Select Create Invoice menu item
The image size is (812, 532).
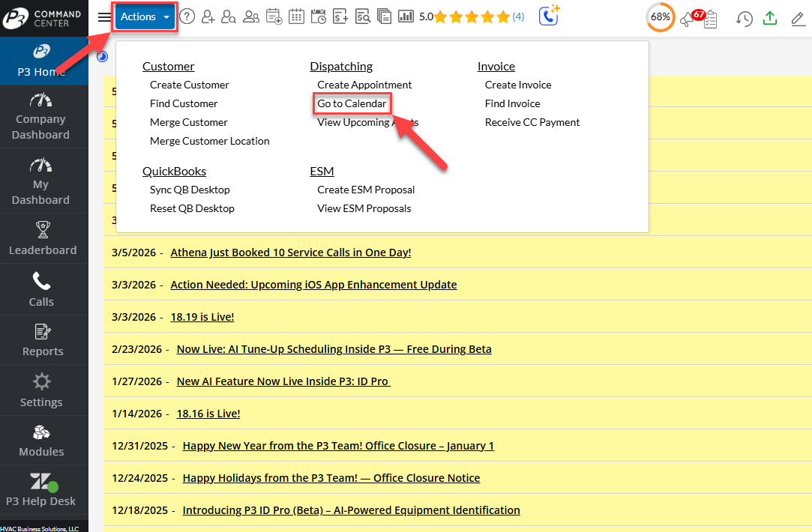(518, 85)
